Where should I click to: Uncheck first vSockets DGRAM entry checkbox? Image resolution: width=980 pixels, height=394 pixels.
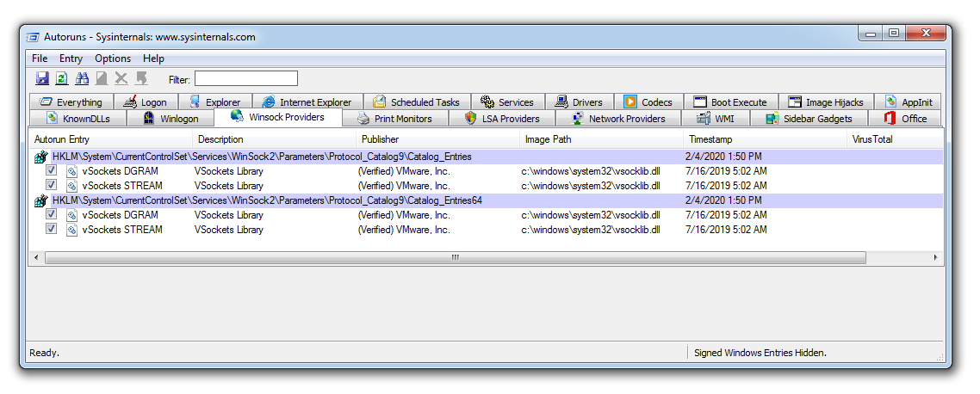pyautogui.click(x=52, y=171)
